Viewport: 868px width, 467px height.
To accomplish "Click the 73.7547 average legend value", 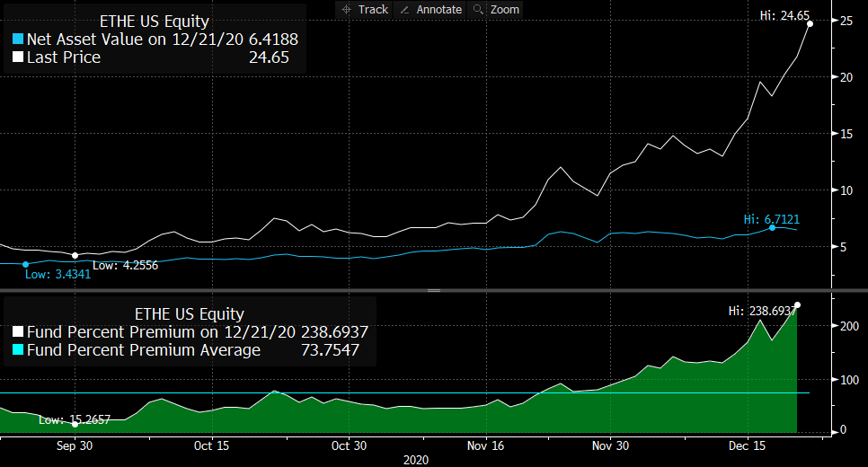I will click(330, 349).
